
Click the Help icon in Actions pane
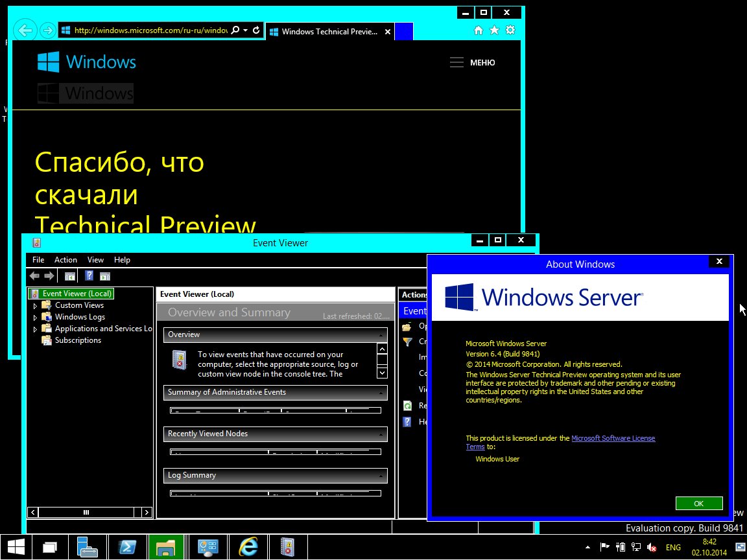(x=407, y=422)
